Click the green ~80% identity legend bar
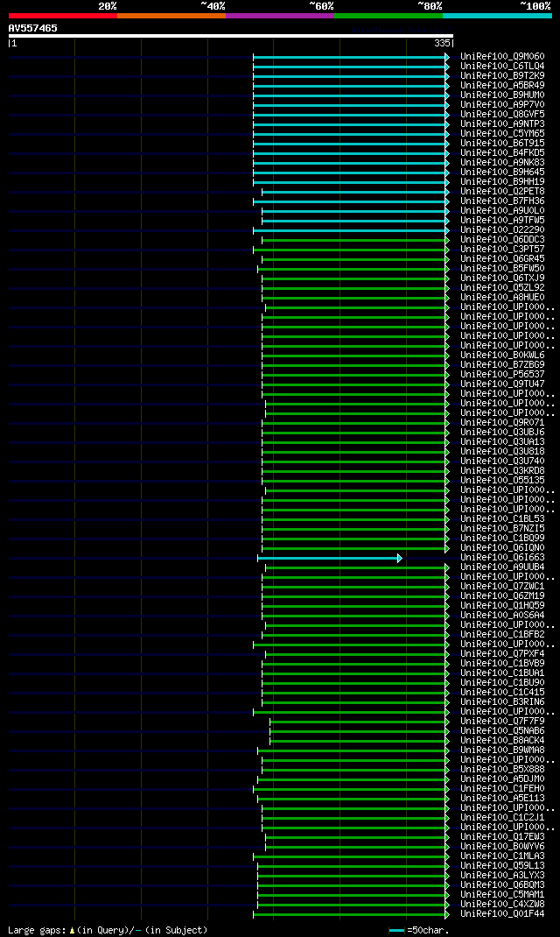Screen dimensions: 560x937 pyautogui.click(x=388, y=16)
